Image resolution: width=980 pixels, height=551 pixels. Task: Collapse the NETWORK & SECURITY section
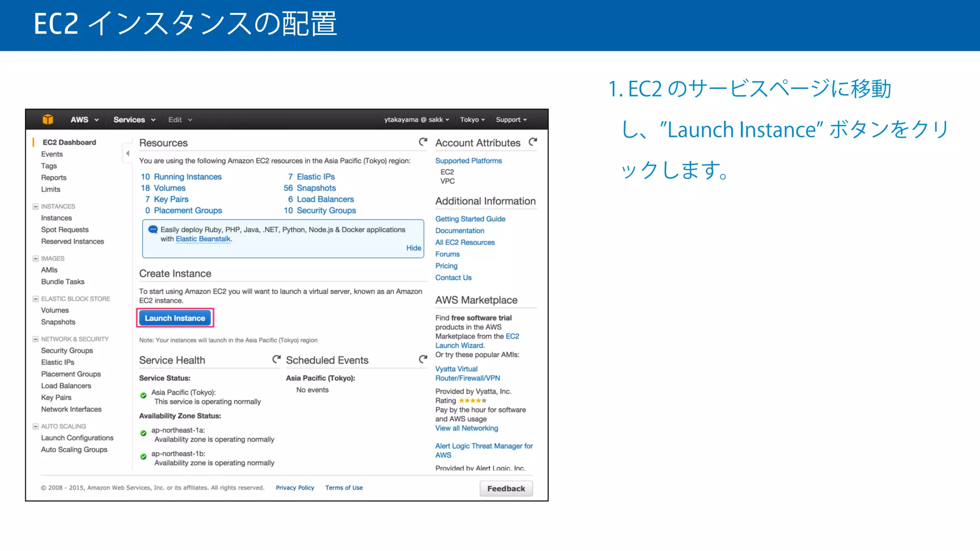point(35,339)
